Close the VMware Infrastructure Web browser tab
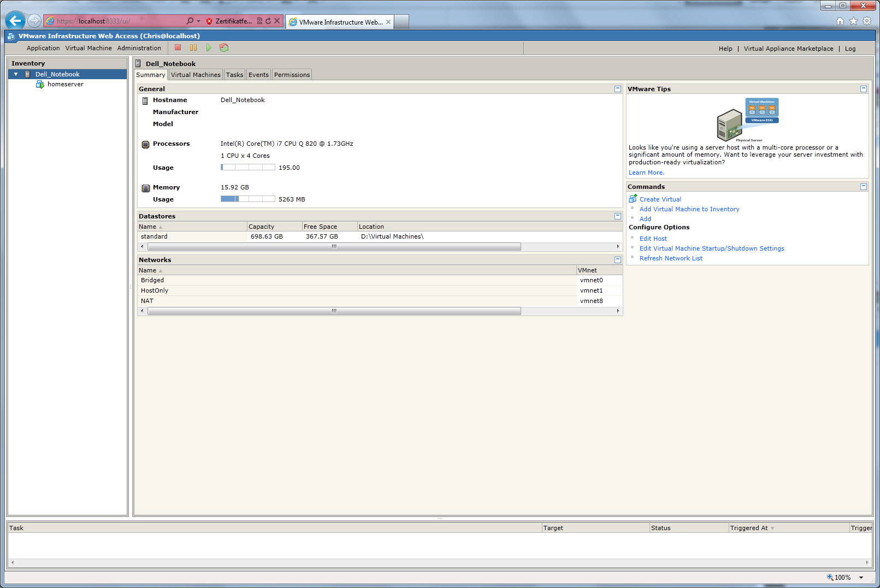The image size is (880, 588). [x=388, y=22]
